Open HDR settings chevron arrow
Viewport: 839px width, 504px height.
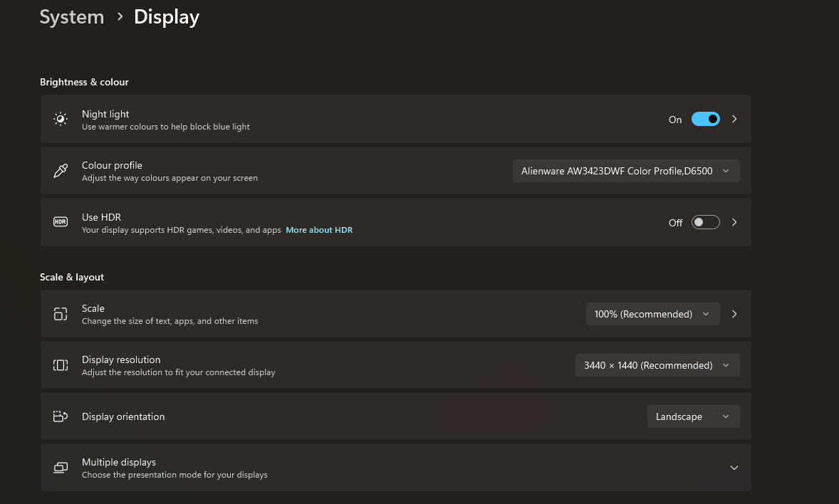click(x=734, y=222)
